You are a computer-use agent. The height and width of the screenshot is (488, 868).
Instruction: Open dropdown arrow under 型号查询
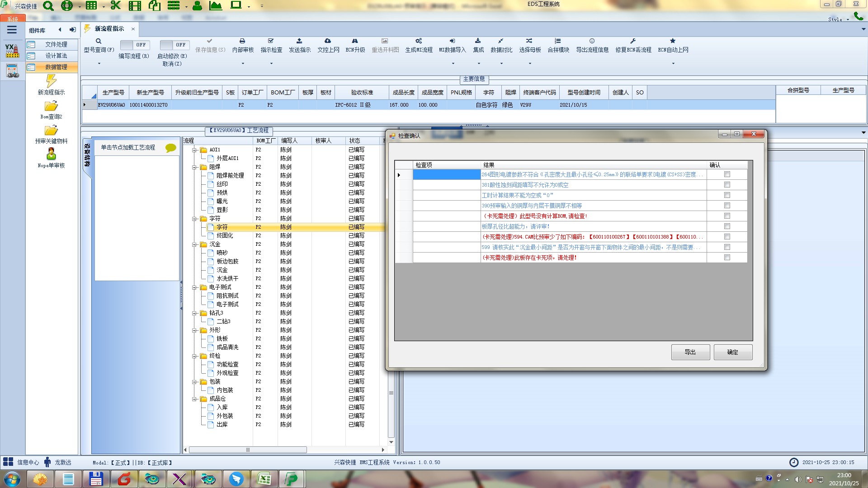99,63
